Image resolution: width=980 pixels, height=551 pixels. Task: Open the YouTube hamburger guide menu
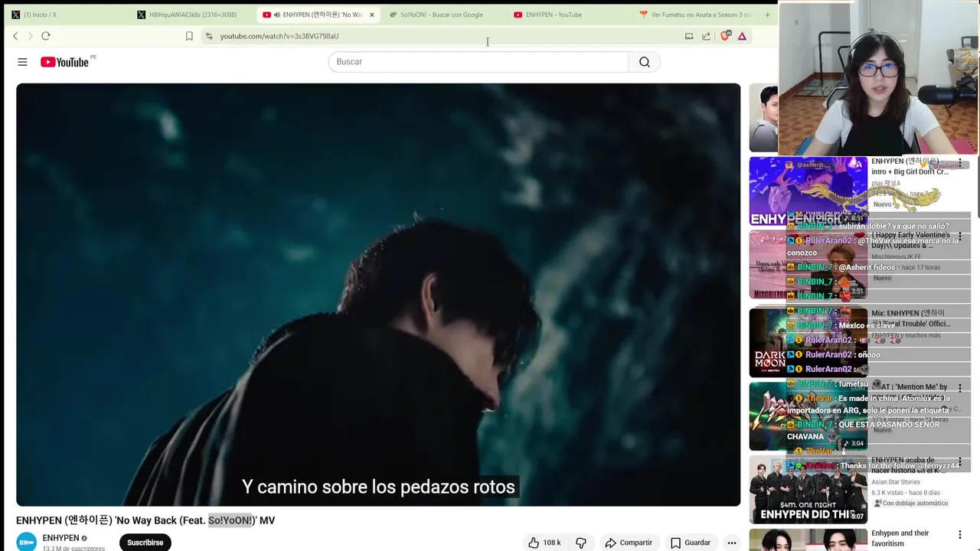(22, 62)
